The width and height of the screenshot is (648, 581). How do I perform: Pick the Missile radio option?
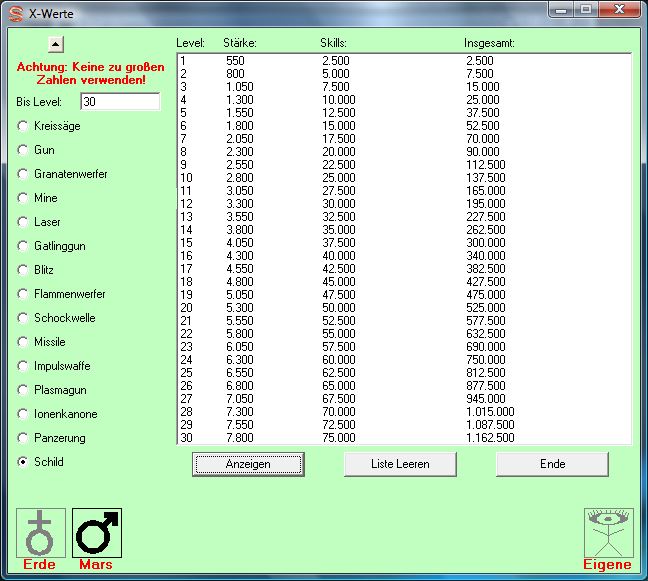23,342
